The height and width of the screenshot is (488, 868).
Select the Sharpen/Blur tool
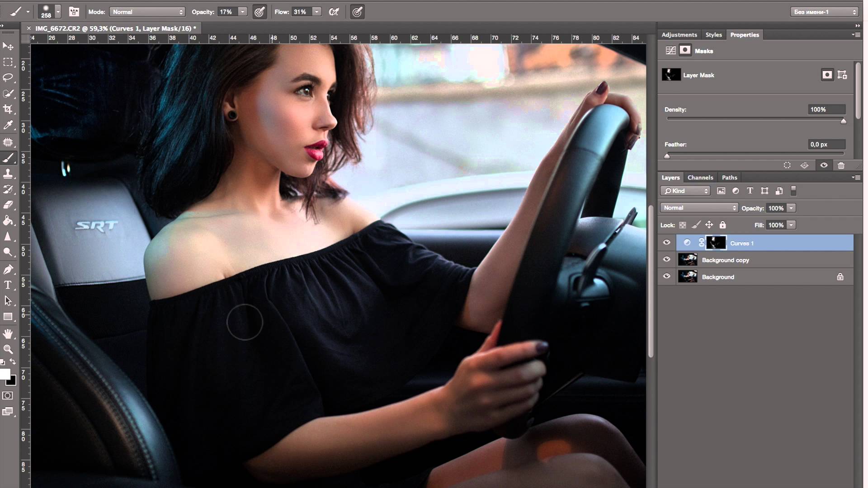point(8,236)
